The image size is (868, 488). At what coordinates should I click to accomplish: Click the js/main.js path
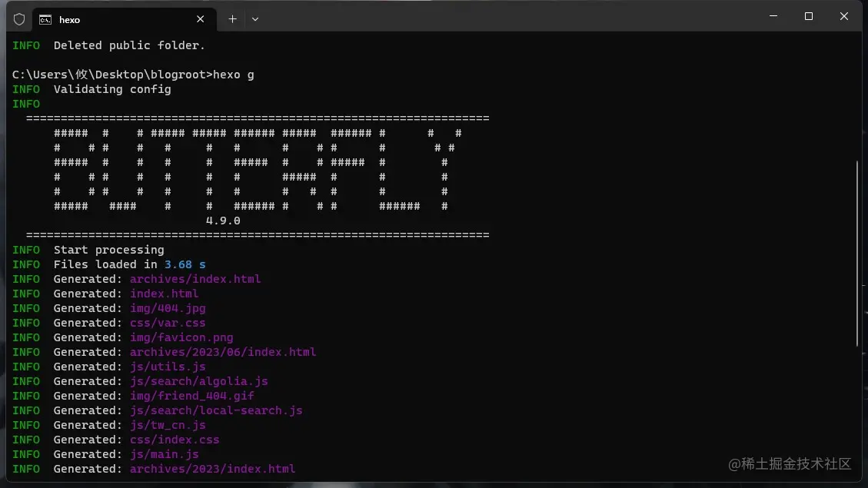point(165,454)
